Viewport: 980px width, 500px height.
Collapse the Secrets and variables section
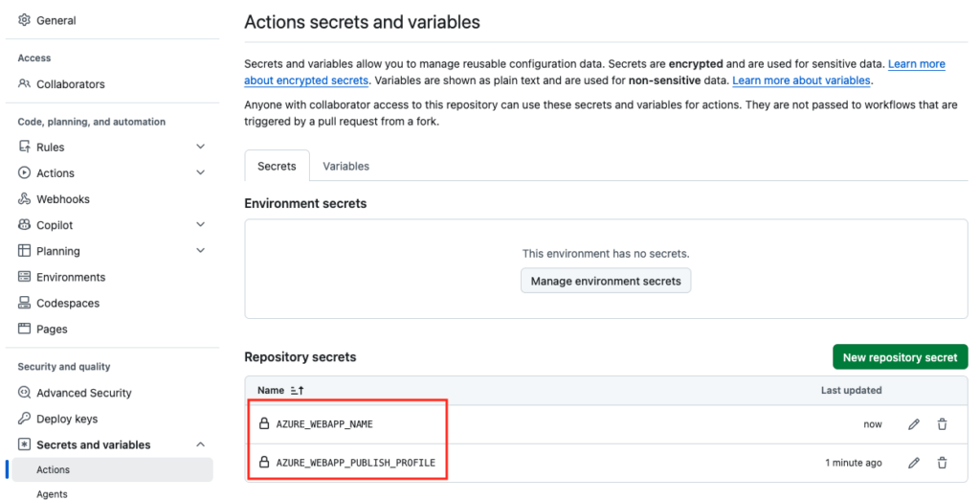tap(201, 444)
